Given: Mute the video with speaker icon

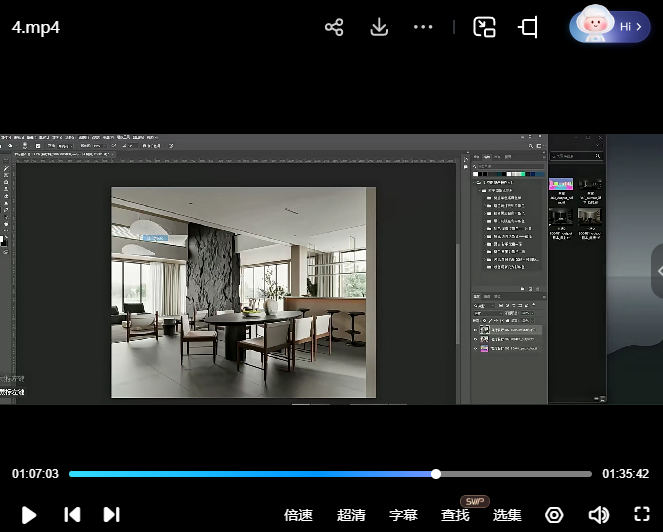Looking at the screenshot, I should pos(598,515).
